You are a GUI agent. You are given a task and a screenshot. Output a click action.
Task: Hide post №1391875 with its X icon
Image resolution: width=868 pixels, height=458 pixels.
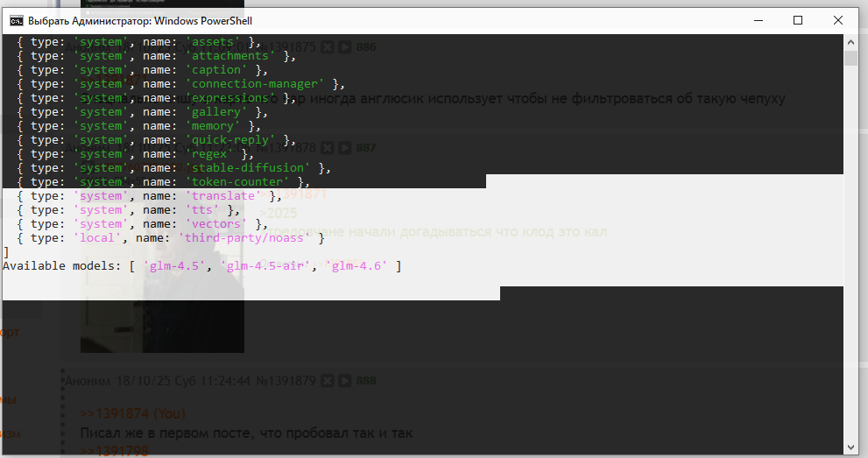pos(328,47)
